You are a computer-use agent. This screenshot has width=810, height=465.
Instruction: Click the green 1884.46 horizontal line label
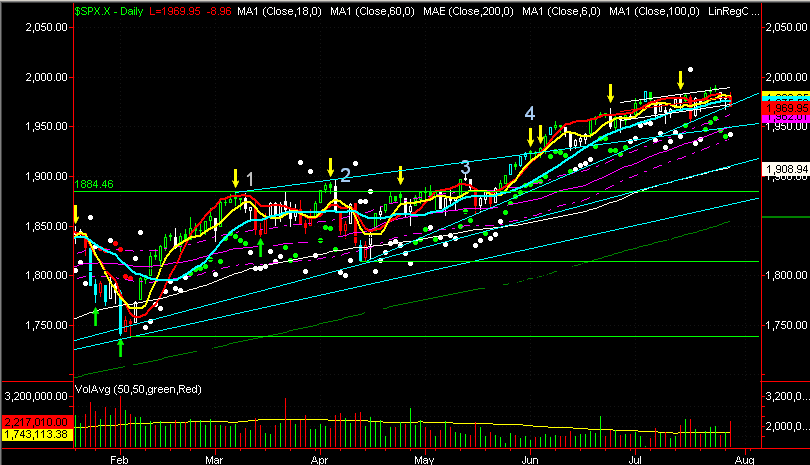94,184
